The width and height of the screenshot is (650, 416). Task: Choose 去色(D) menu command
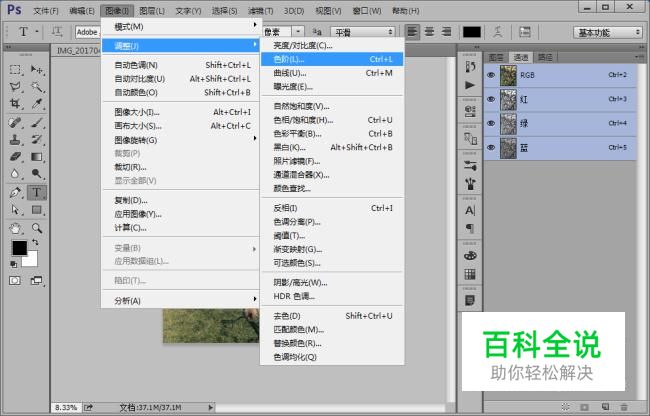tap(332, 316)
